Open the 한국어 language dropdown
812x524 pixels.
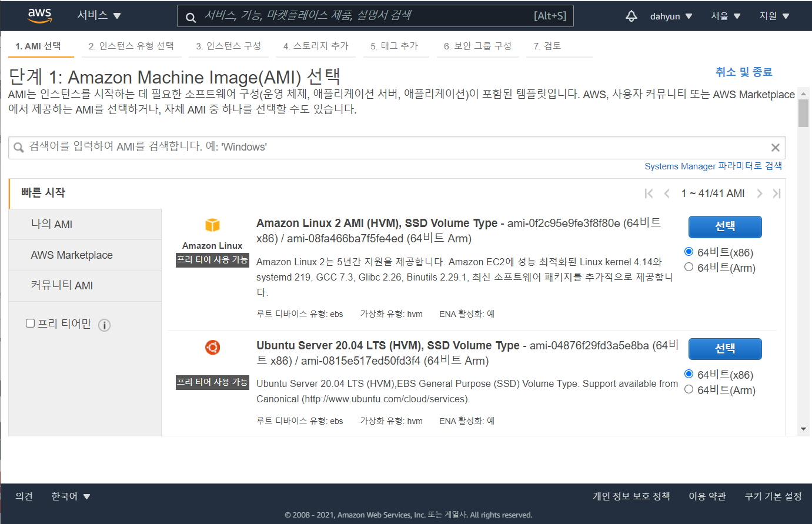click(x=71, y=496)
